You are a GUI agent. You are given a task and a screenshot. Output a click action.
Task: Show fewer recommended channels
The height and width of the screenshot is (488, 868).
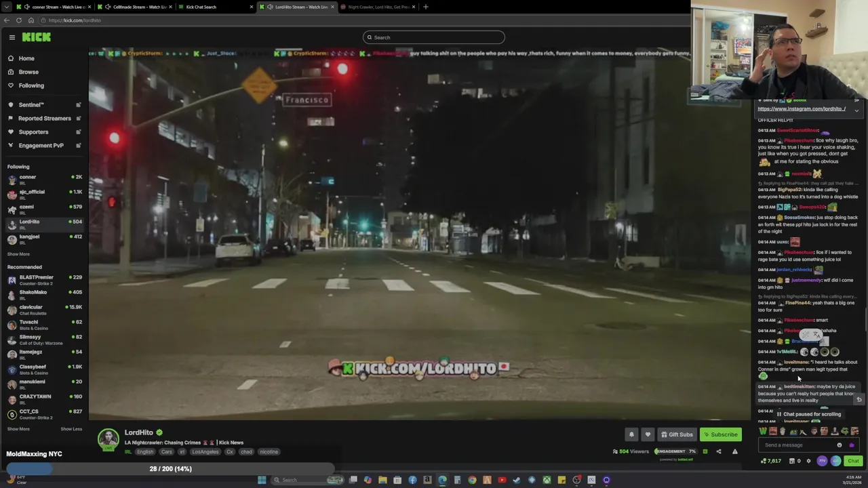(x=71, y=429)
